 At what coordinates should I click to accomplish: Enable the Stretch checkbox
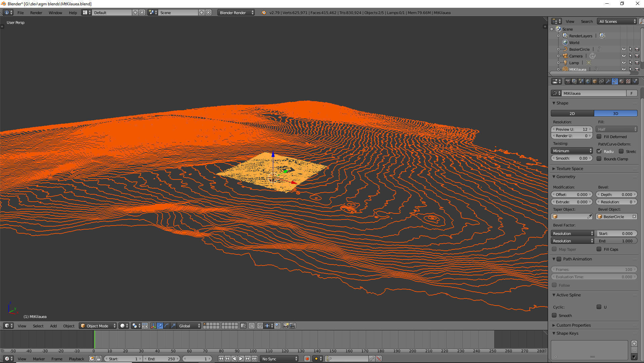621,151
